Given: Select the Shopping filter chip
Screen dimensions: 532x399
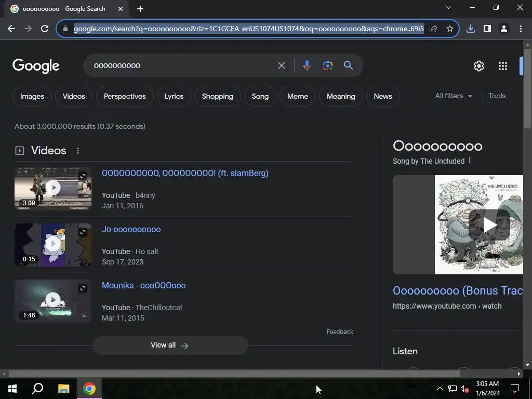Looking at the screenshot, I should tap(218, 96).
